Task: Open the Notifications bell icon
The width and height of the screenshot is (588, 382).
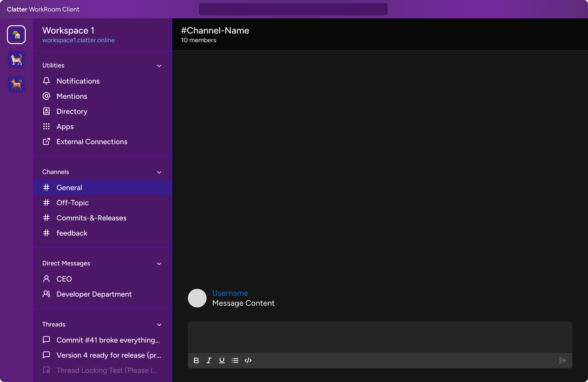Action: coord(46,81)
